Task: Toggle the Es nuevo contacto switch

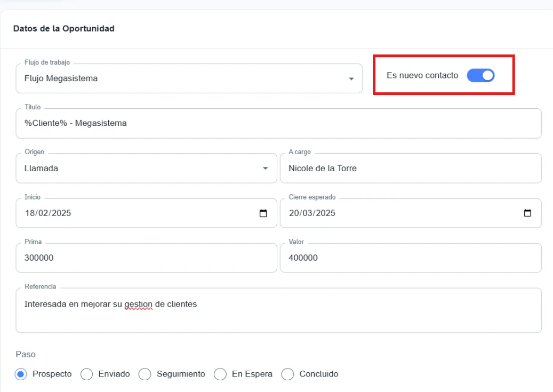Action: 480,76
